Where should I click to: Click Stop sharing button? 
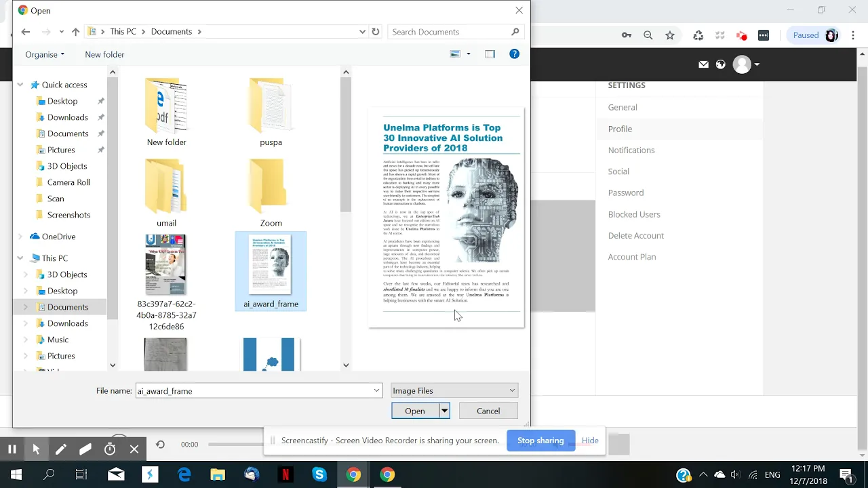pos(540,441)
